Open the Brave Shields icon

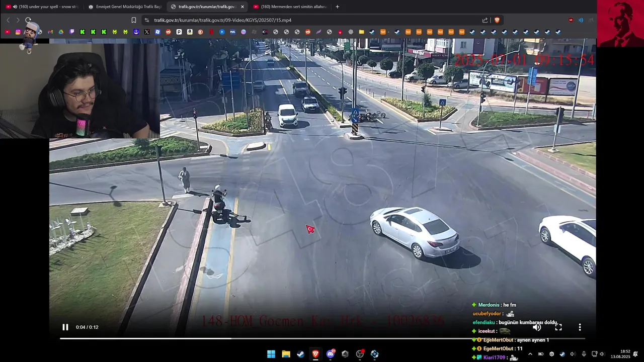point(497,20)
